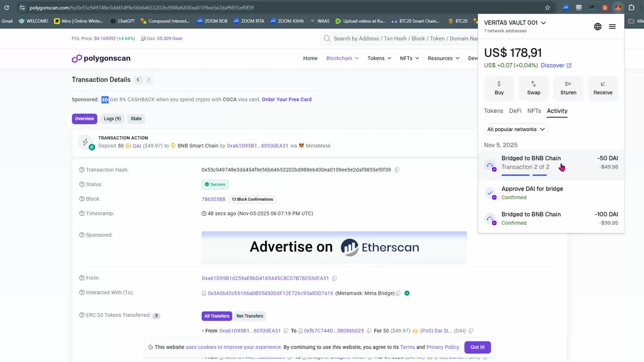Open Approve DAI for bridge activity
The image size is (644, 362).
(x=551, y=193)
